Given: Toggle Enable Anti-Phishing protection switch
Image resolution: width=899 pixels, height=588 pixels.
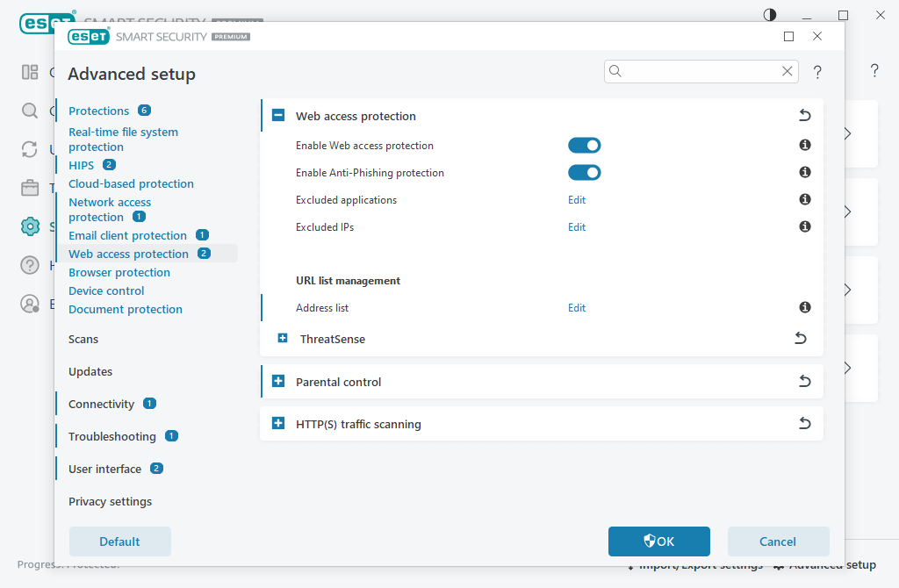Looking at the screenshot, I should coord(584,173).
